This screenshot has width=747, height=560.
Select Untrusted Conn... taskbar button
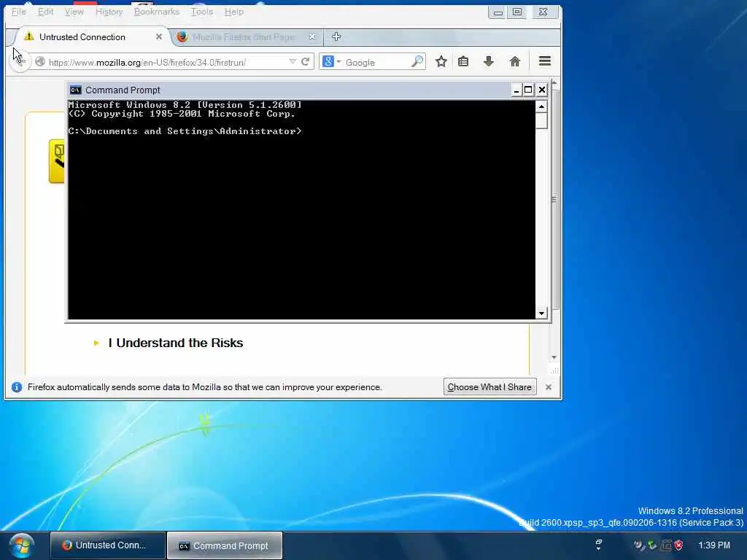coord(108,545)
